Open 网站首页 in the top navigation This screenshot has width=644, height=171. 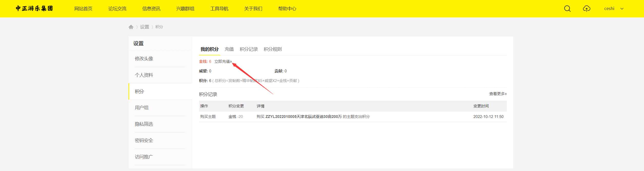pyautogui.click(x=83, y=9)
